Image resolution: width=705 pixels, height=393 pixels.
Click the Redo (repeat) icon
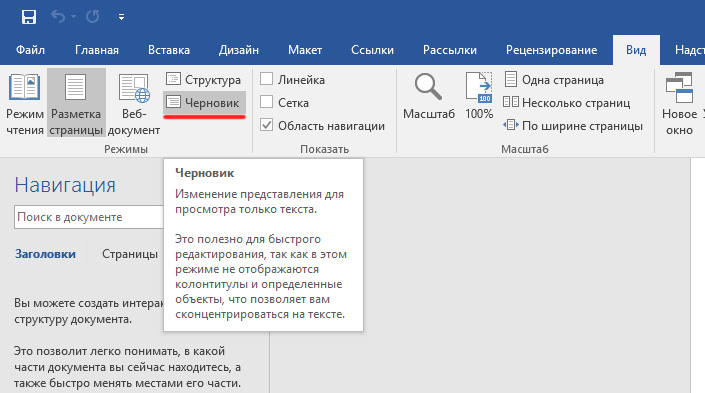pos(93,17)
